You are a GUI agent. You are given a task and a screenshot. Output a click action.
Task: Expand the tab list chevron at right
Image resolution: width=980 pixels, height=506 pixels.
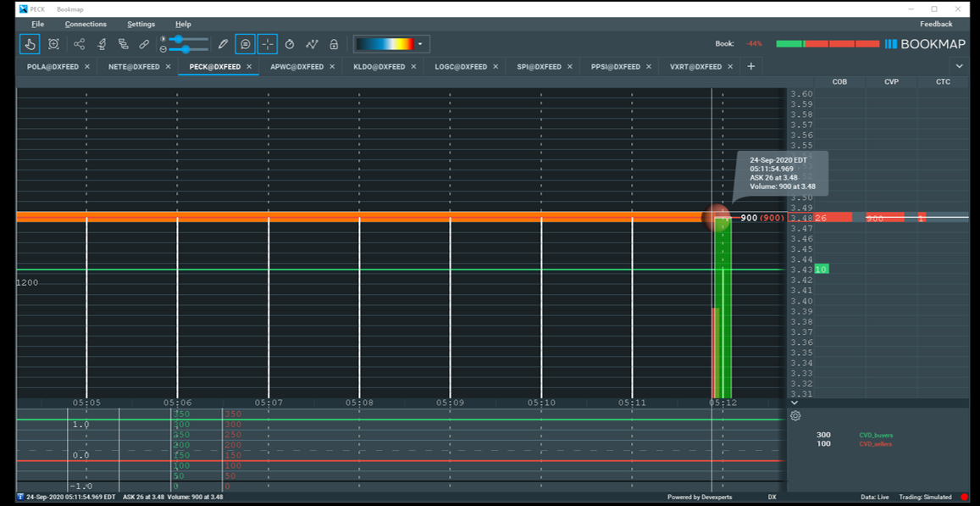pyautogui.click(x=959, y=66)
